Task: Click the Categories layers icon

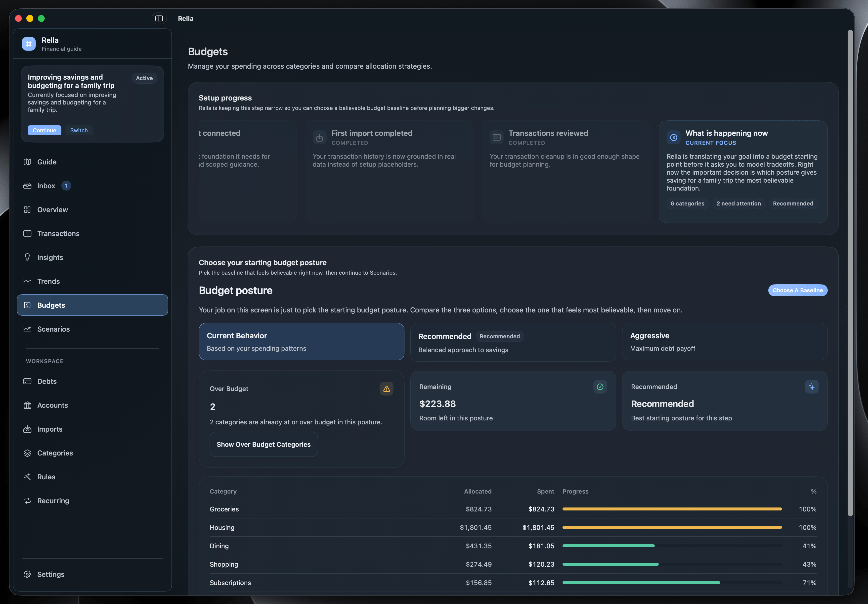Action: point(27,453)
